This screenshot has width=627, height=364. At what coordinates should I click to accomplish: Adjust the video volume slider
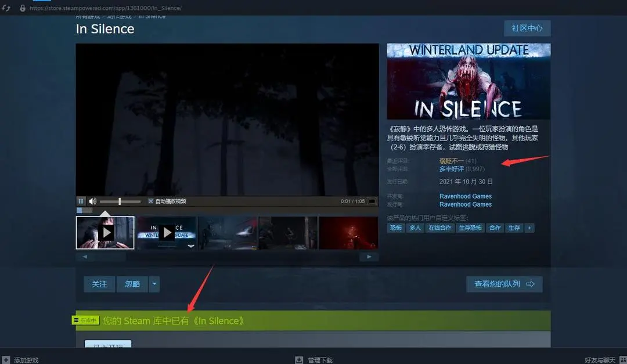(120, 201)
